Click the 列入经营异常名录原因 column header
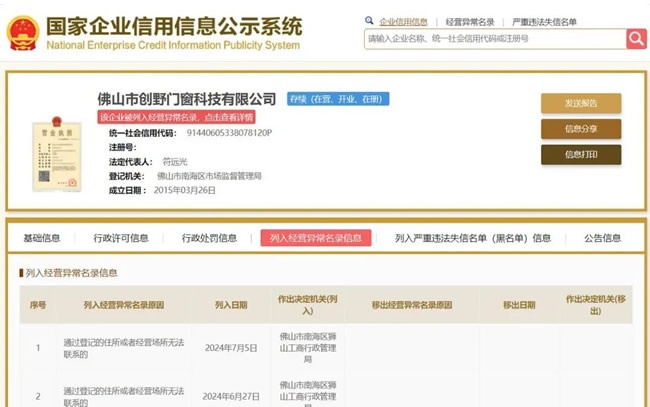The width and height of the screenshot is (650, 407). (x=124, y=305)
